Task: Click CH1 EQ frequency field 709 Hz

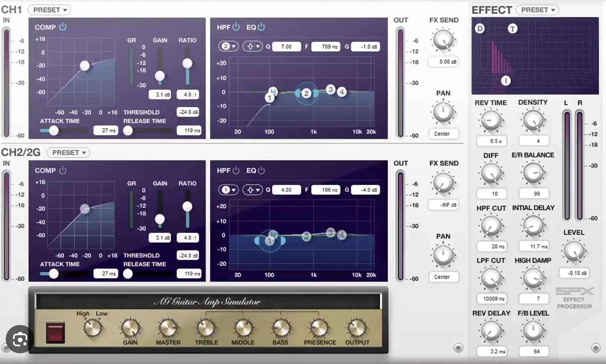Action: (326, 46)
